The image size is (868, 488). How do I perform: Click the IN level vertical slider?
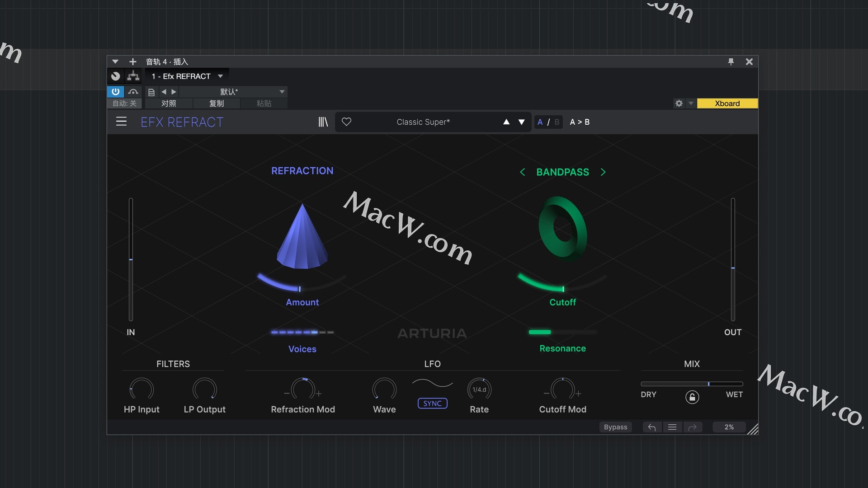tap(131, 259)
